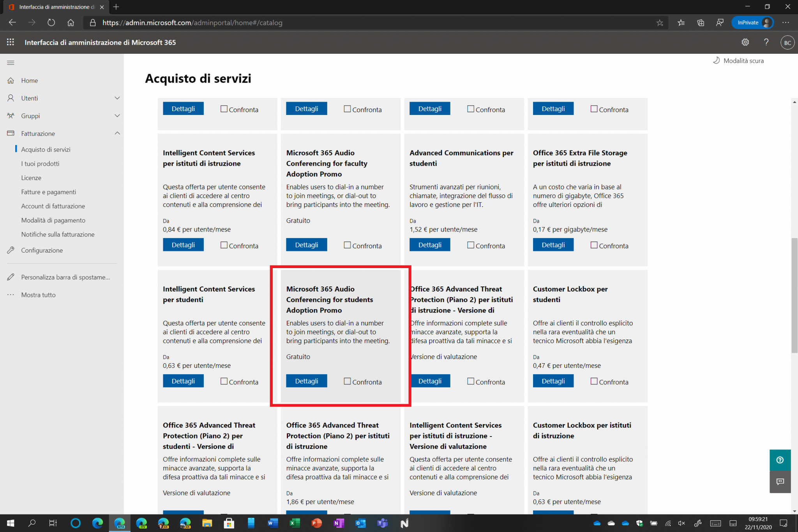Image resolution: width=798 pixels, height=532 pixels.
Task: Expand the Utenti section
Action: pos(117,98)
